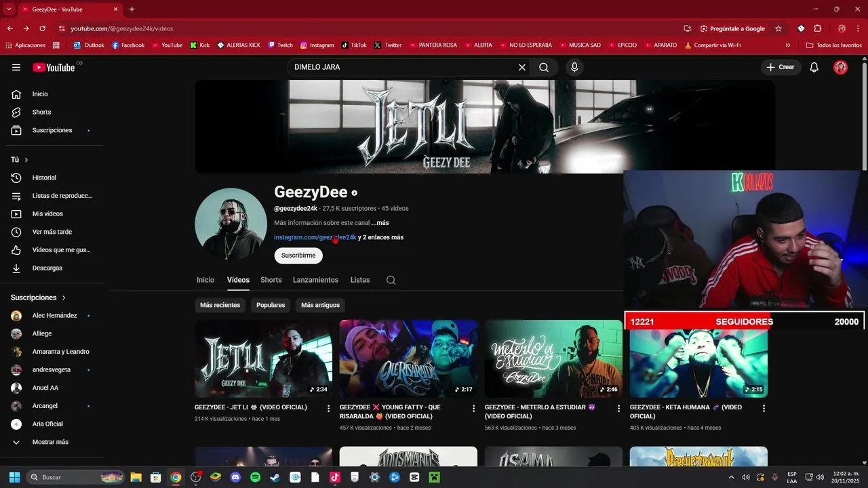The width and height of the screenshot is (868, 488).
Task: Show more bookmarks with double chevron
Action: [787, 45]
